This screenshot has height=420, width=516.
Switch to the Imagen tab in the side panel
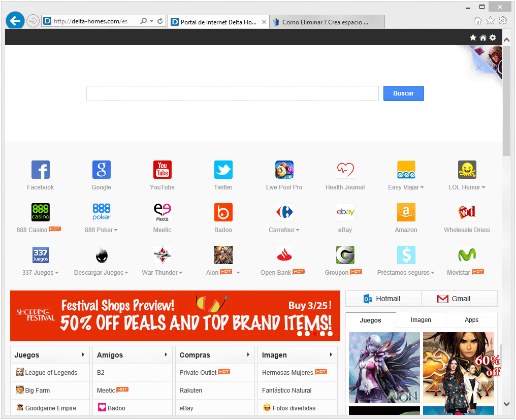pyautogui.click(x=421, y=320)
